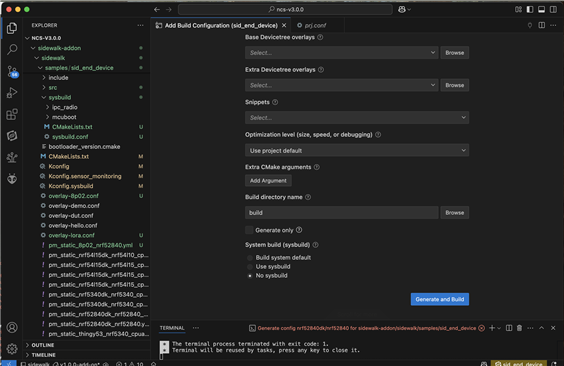The image size is (564, 366).
Task: Click the Build directory name input field
Action: pyautogui.click(x=341, y=212)
